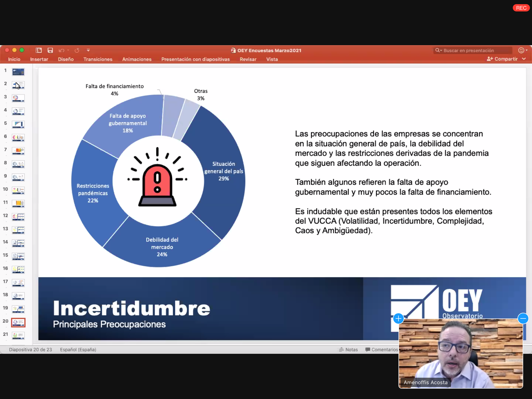Screen dimensions: 532x399
Task: Click Español (España) language indicator
Action: pyautogui.click(x=78, y=350)
